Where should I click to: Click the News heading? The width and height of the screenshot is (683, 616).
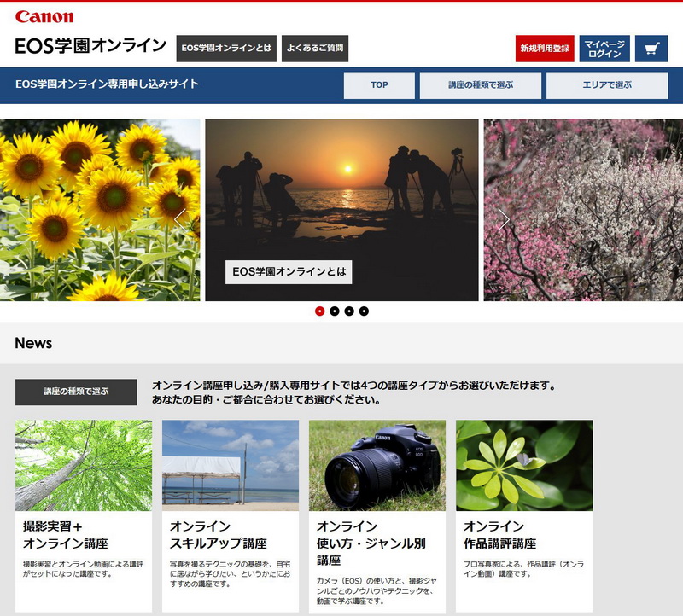pyautogui.click(x=33, y=343)
